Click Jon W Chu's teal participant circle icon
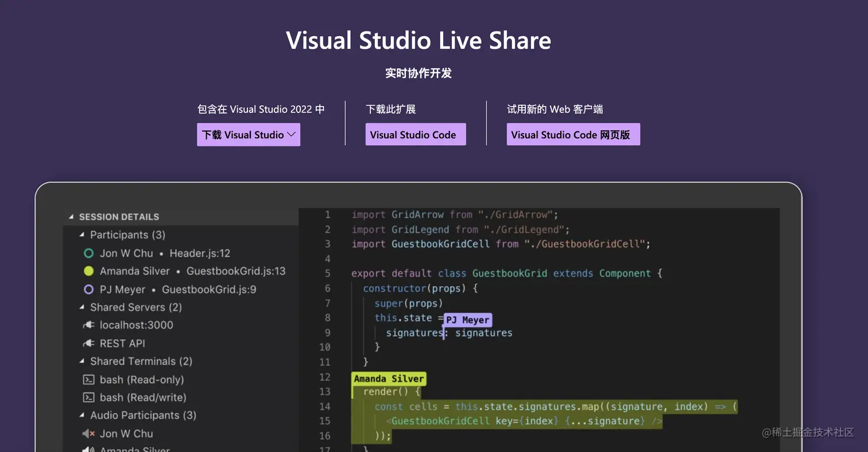868x452 pixels. [88, 253]
